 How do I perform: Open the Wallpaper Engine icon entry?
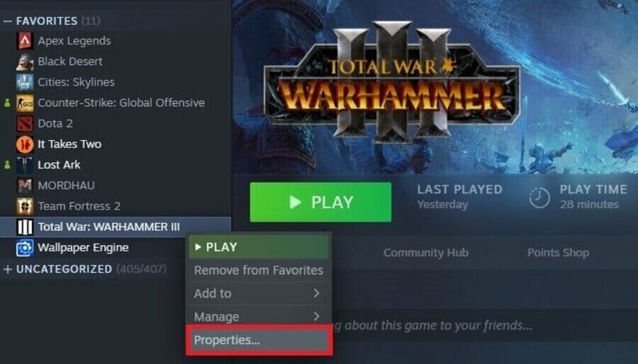[25, 248]
